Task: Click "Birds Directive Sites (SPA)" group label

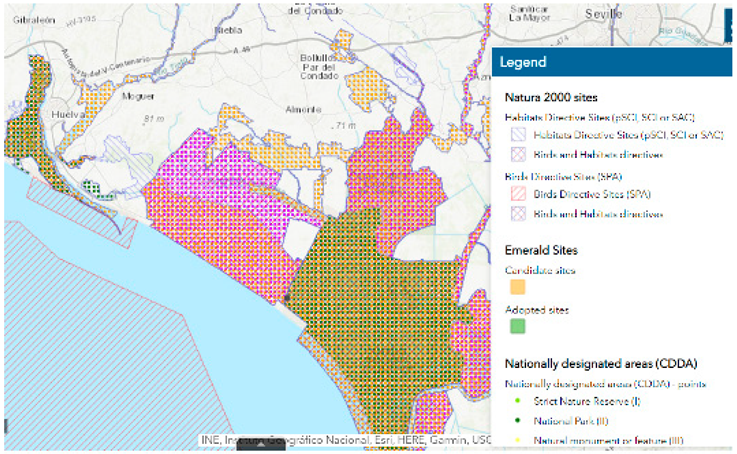Action: pos(563,177)
